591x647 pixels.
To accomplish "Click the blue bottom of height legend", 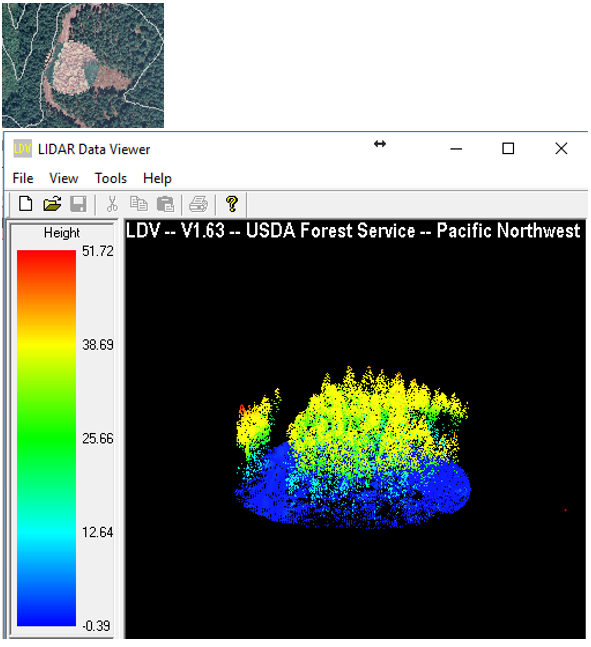I will pos(46,615).
